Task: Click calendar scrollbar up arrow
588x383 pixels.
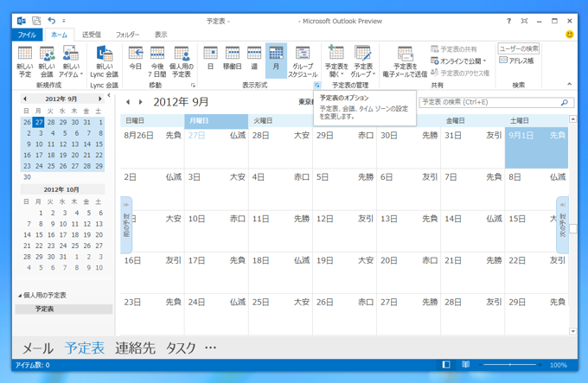Action: tap(572, 119)
